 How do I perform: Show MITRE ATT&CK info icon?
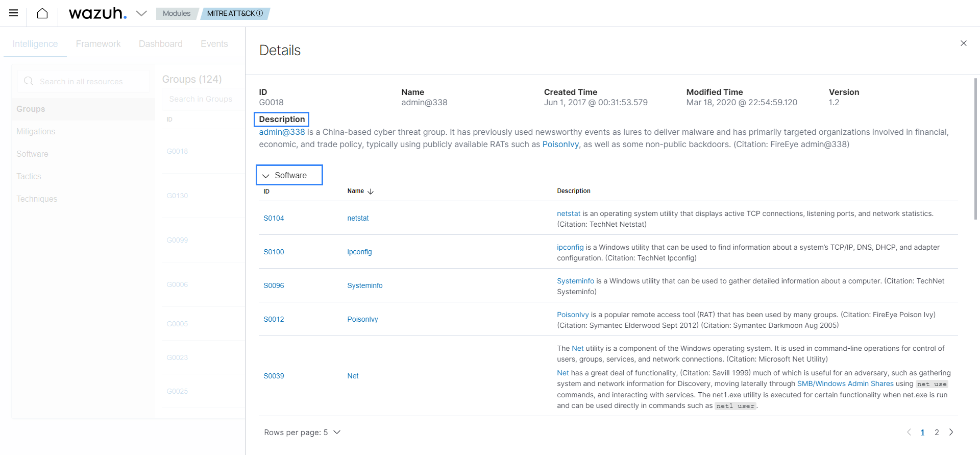[x=259, y=13]
